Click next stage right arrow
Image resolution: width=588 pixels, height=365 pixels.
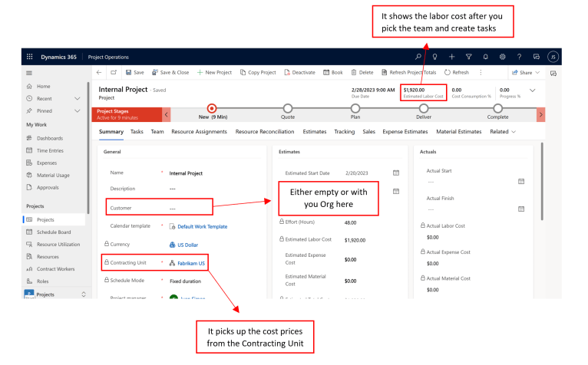540,115
